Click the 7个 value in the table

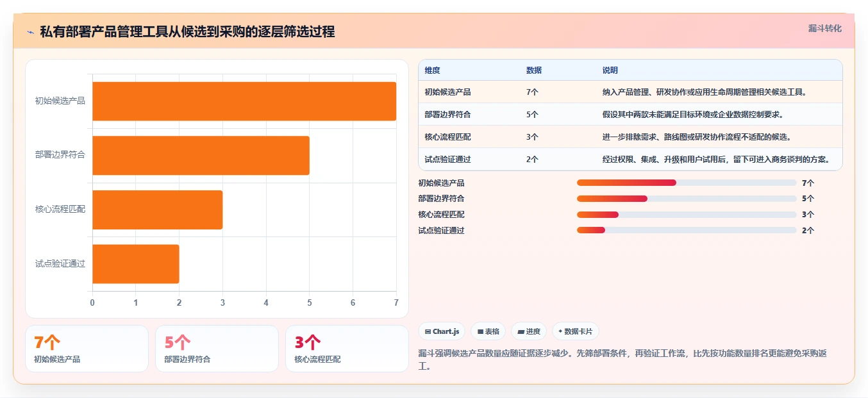tap(532, 92)
